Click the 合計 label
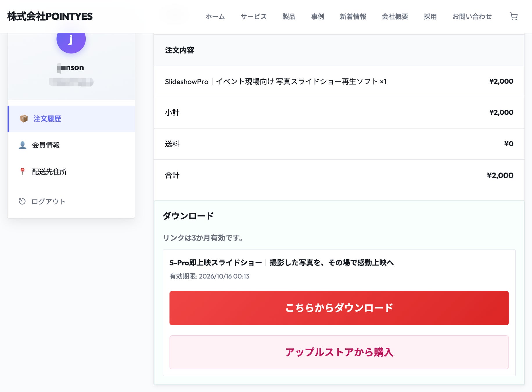The height and width of the screenshot is (392, 532). 172,175
